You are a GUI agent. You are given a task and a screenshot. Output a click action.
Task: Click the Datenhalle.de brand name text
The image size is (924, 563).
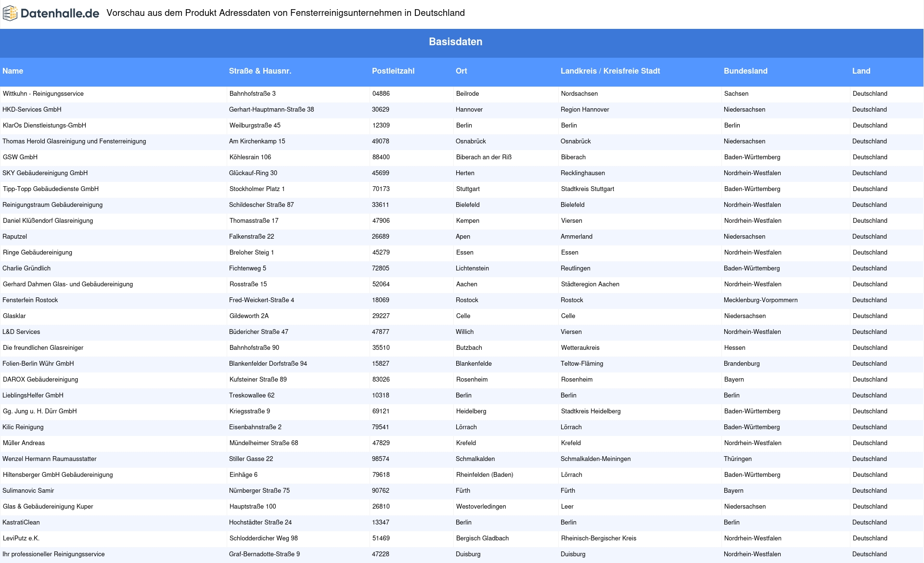pos(60,13)
